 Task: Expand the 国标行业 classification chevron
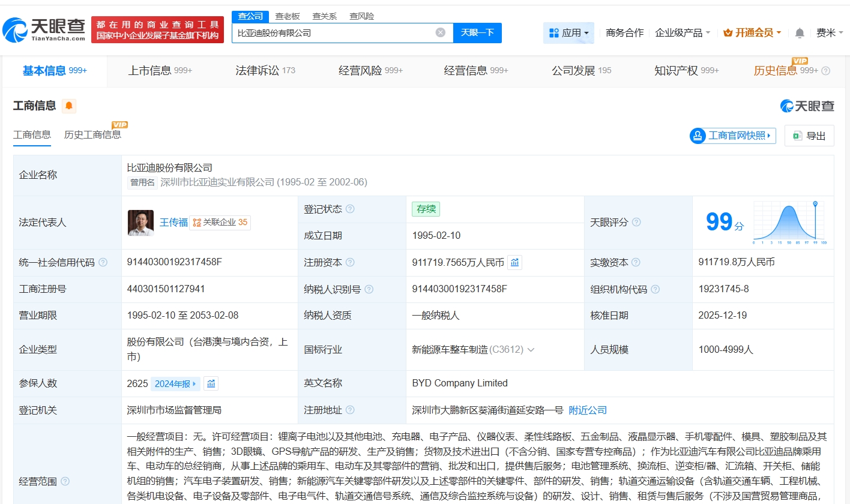(531, 349)
